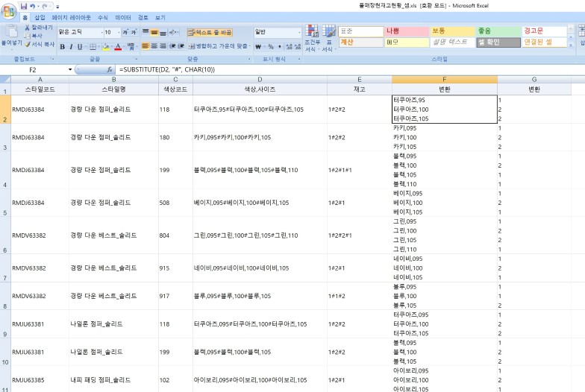Decrease the cell indent
The width and height of the screenshot is (585, 392).
pos(172,46)
